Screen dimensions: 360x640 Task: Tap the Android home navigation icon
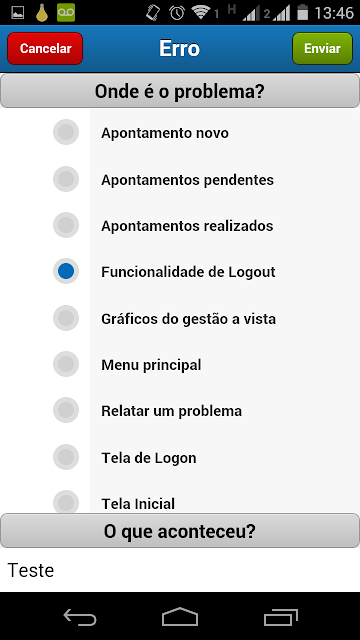click(x=180, y=616)
